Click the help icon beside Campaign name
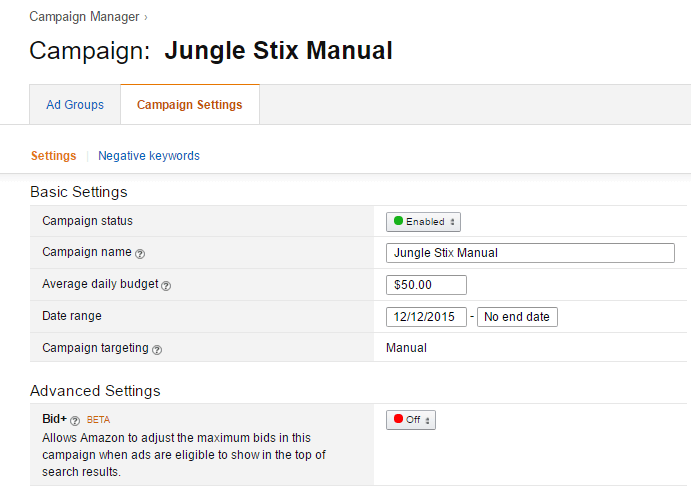This screenshot has height=490, width=691. pyautogui.click(x=140, y=254)
